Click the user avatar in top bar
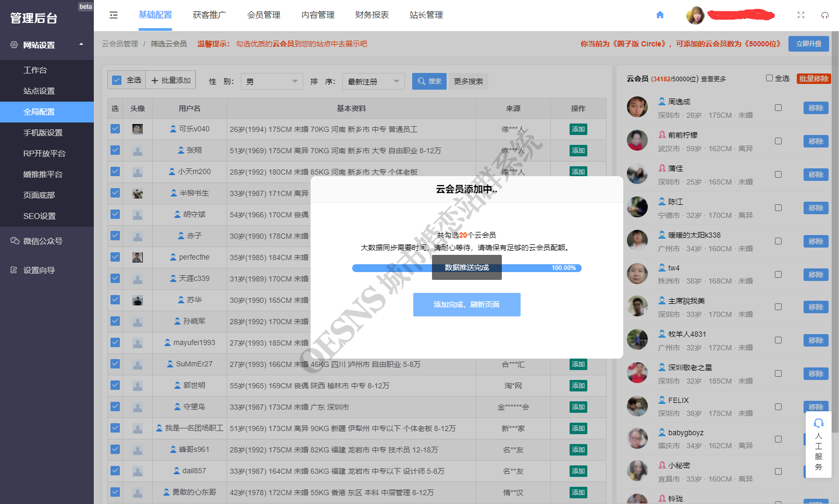 pyautogui.click(x=695, y=16)
